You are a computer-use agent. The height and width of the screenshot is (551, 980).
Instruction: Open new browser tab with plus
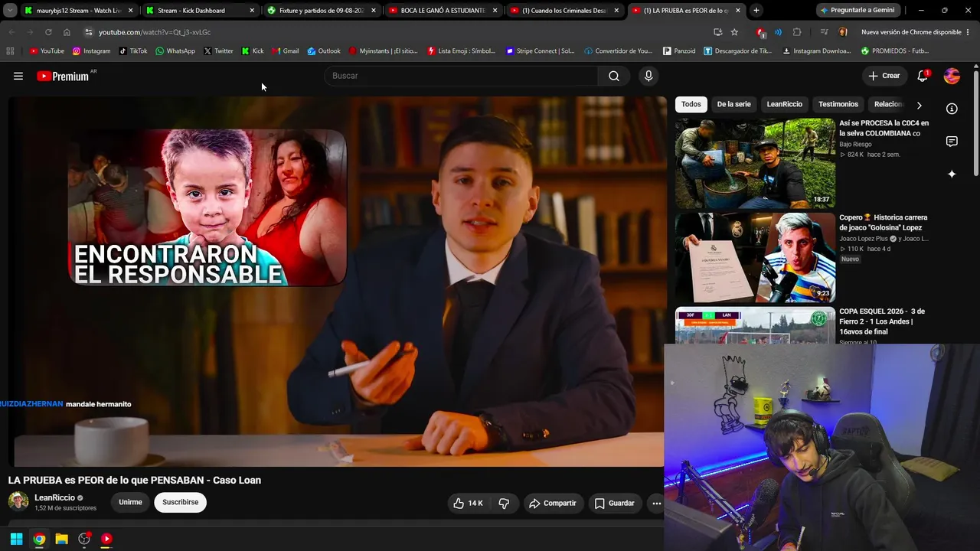point(756,11)
